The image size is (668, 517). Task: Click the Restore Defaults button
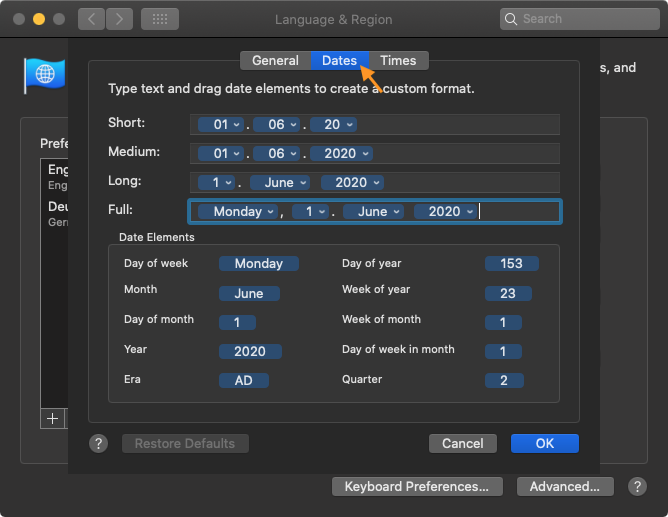coord(185,444)
